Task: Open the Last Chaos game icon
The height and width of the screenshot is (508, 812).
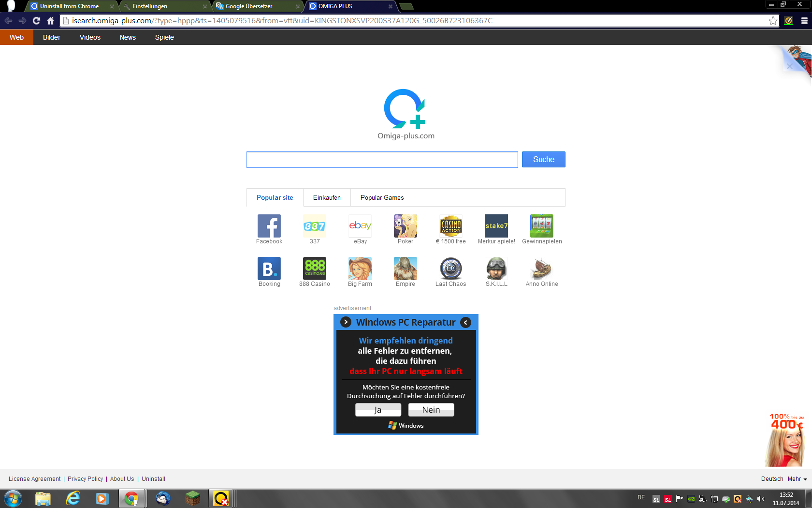Action: click(x=451, y=269)
